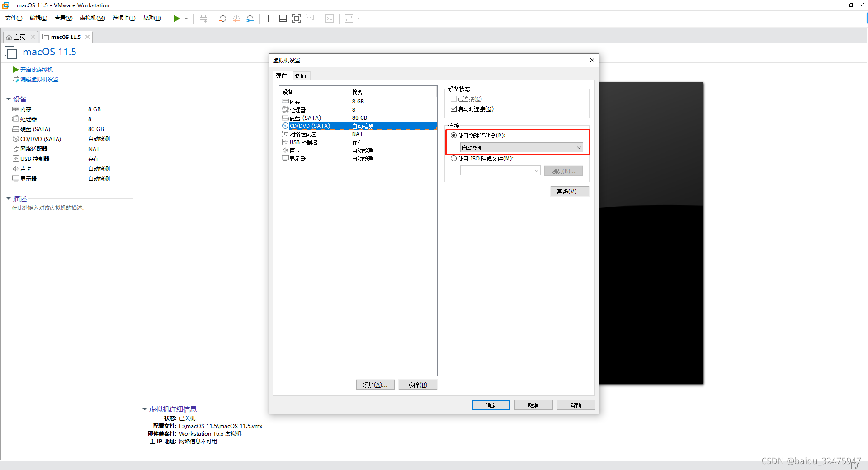Select the 使用物理驱动器 radio button

tap(453, 136)
